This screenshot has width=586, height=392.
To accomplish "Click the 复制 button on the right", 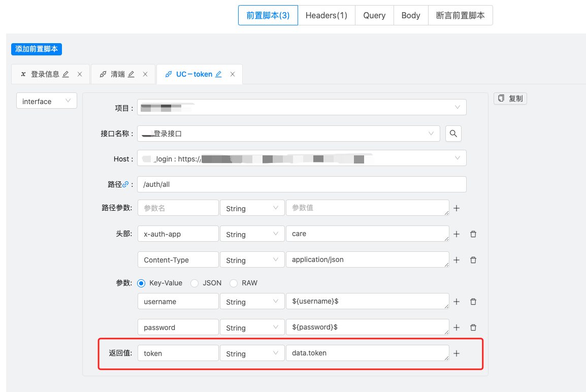I will 510,98.
